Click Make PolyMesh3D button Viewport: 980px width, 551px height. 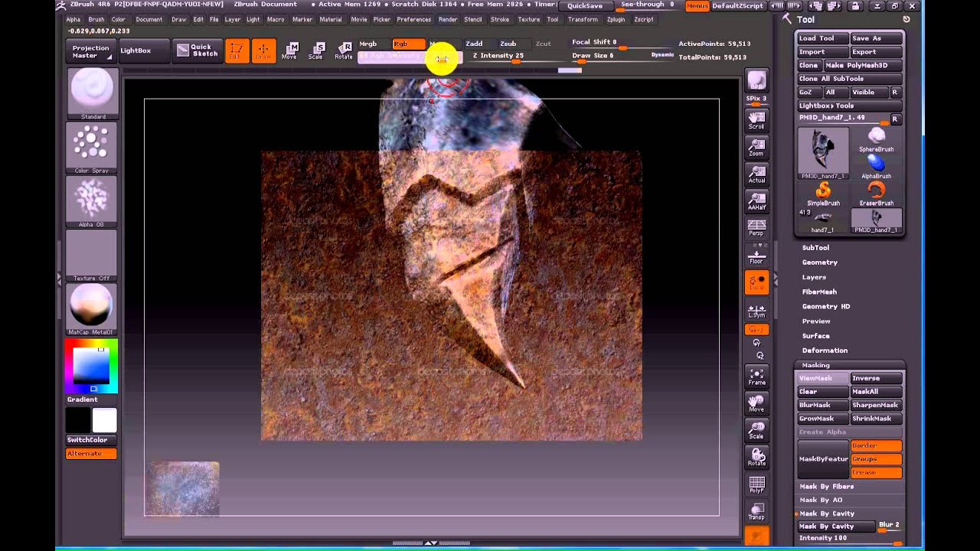tap(862, 65)
